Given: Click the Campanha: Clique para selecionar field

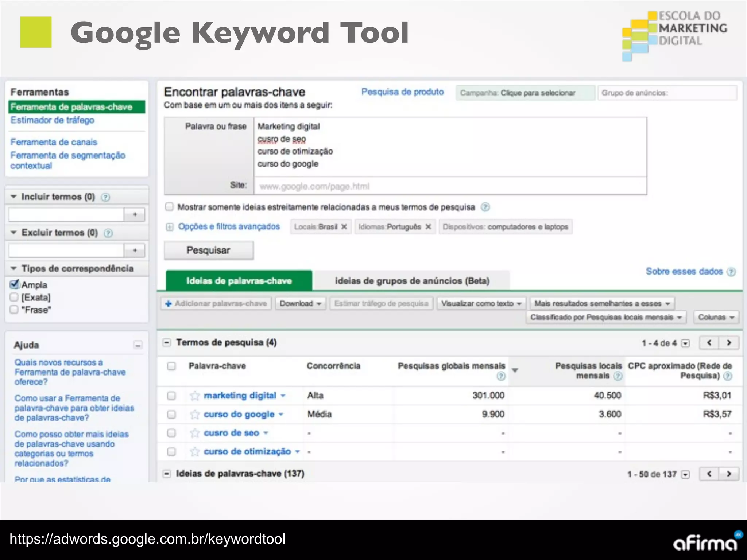Looking at the screenshot, I should [x=525, y=93].
